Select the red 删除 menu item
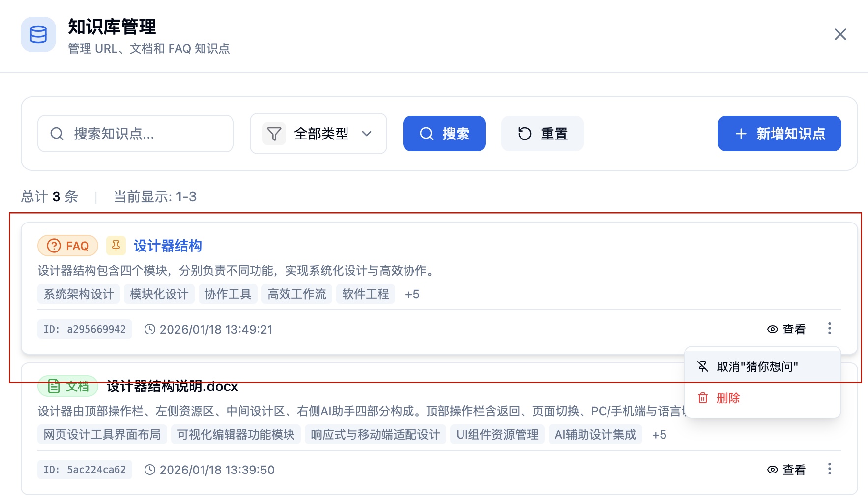Screen dimensions: 868x501 (x=763, y=398)
